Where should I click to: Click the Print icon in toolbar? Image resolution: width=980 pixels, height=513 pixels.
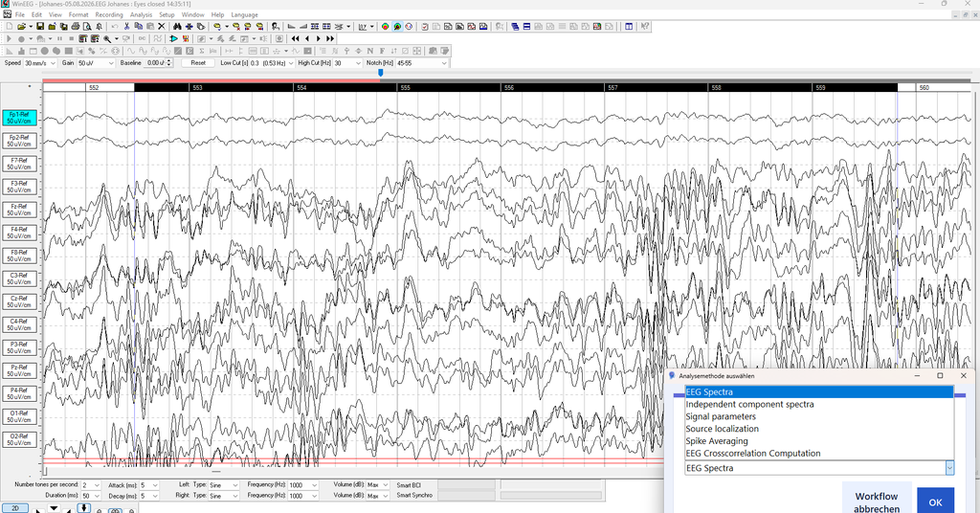[x=76, y=26]
